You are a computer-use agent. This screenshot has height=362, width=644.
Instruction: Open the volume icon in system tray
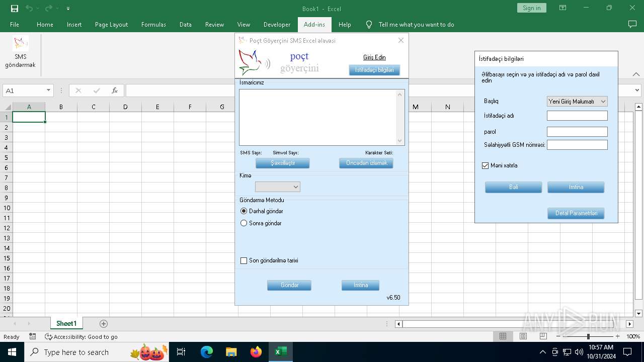[x=579, y=352]
